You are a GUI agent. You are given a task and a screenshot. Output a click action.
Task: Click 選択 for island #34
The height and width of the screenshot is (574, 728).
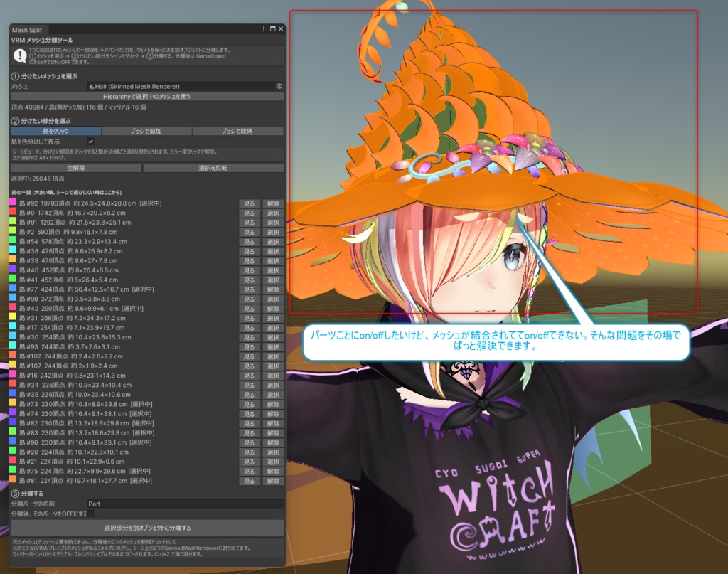(x=273, y=386)
